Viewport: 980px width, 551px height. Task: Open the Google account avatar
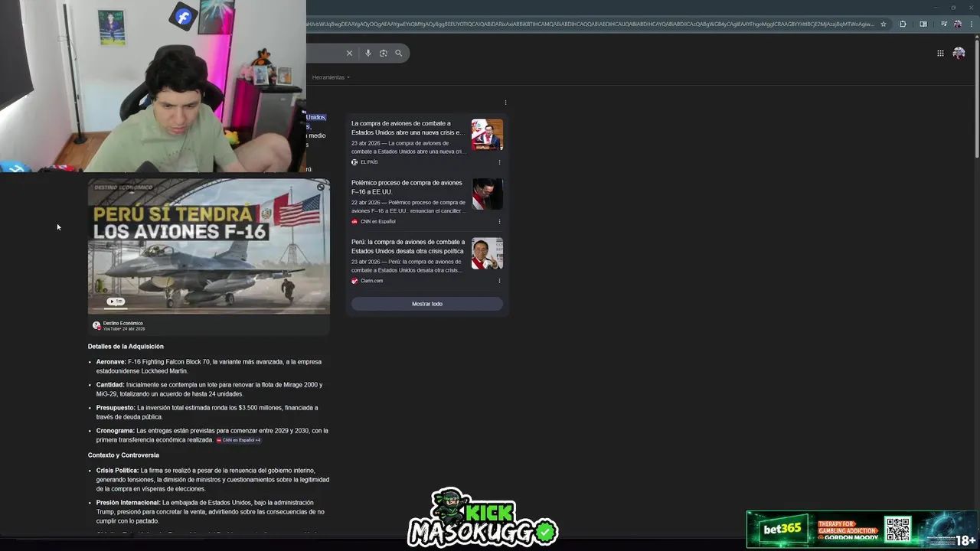tap(959, 53)
